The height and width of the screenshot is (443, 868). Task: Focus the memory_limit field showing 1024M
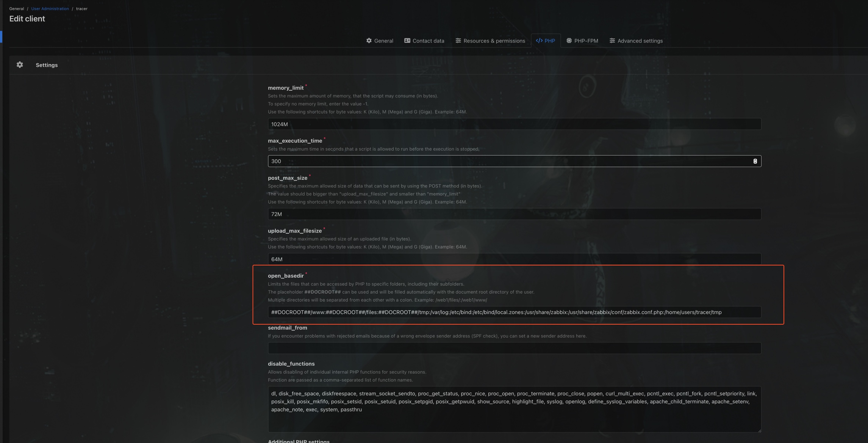coord(514,124)
